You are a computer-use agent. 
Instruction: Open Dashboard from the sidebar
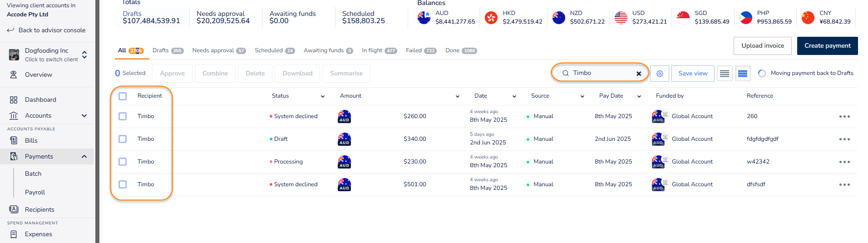(40, 99)
